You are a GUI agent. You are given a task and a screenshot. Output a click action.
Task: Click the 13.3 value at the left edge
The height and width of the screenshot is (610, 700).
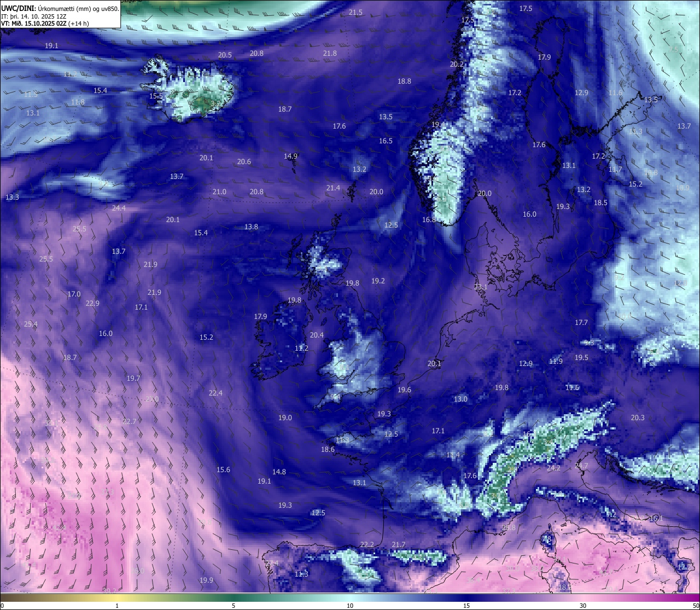click(12, 197)
